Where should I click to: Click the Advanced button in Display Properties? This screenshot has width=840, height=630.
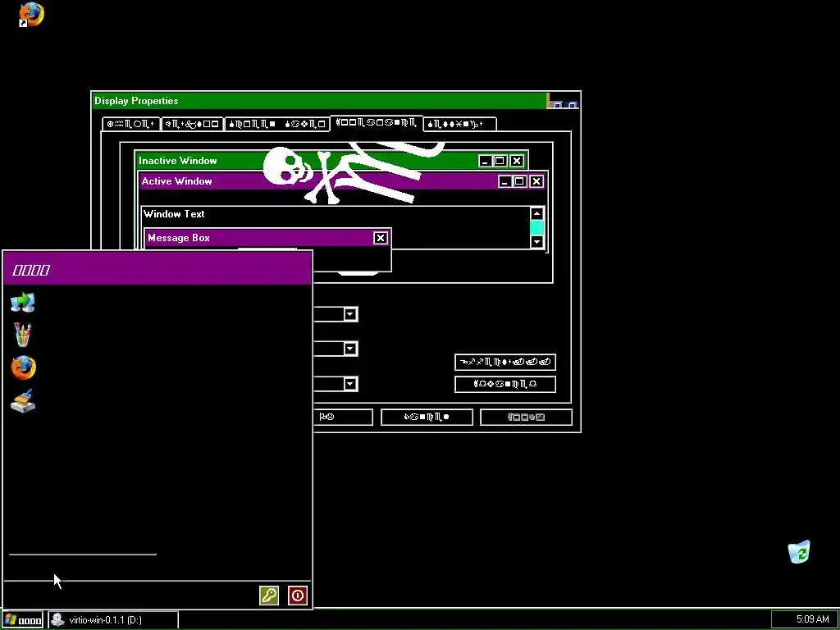point(505,384)
